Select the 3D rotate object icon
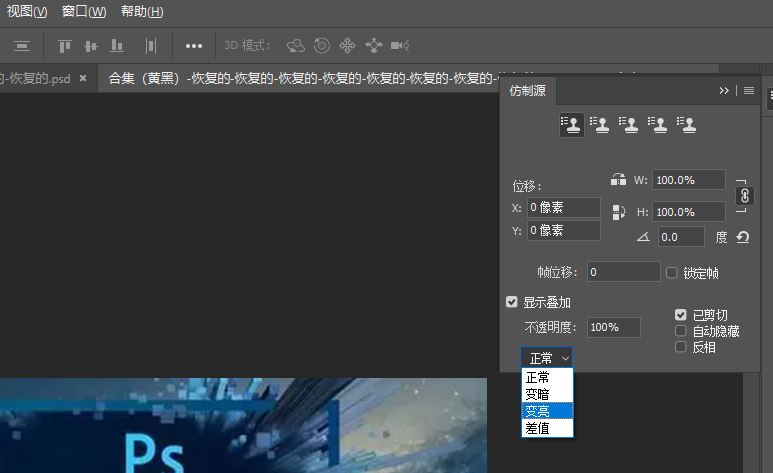This screenshot has height=473, width=773. (296, 46)
